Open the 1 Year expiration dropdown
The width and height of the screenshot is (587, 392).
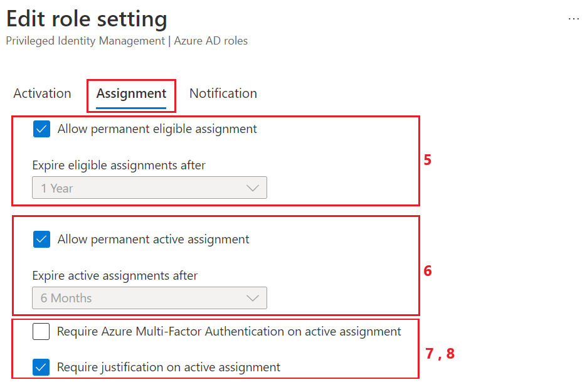(149, 188)
